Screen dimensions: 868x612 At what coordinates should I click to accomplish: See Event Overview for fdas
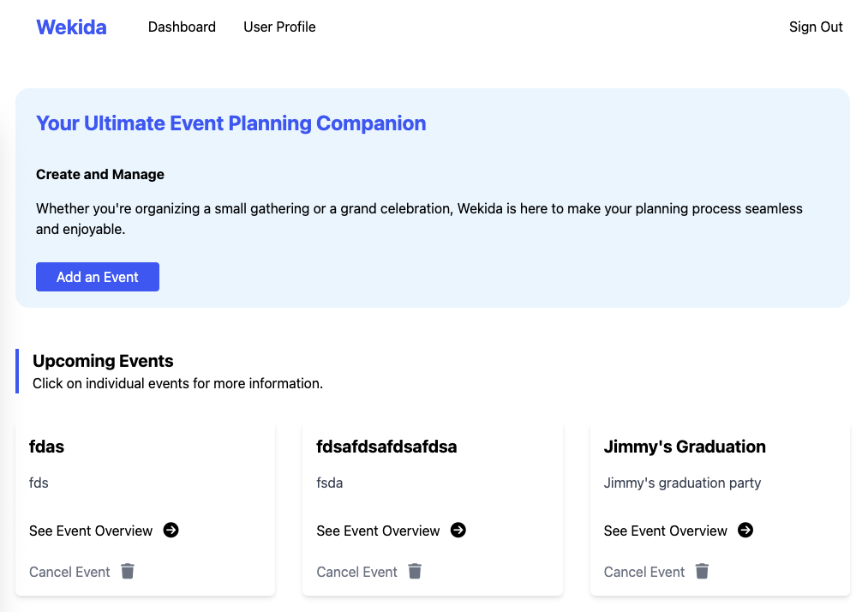point(91,531)
